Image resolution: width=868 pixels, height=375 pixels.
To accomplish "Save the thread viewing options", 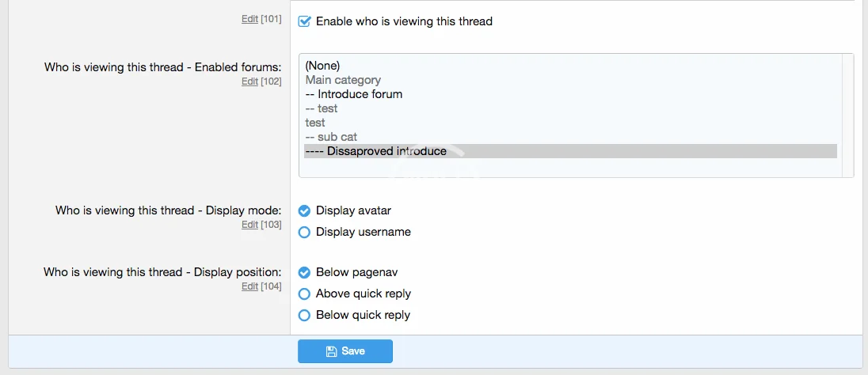I will [345, 351].
